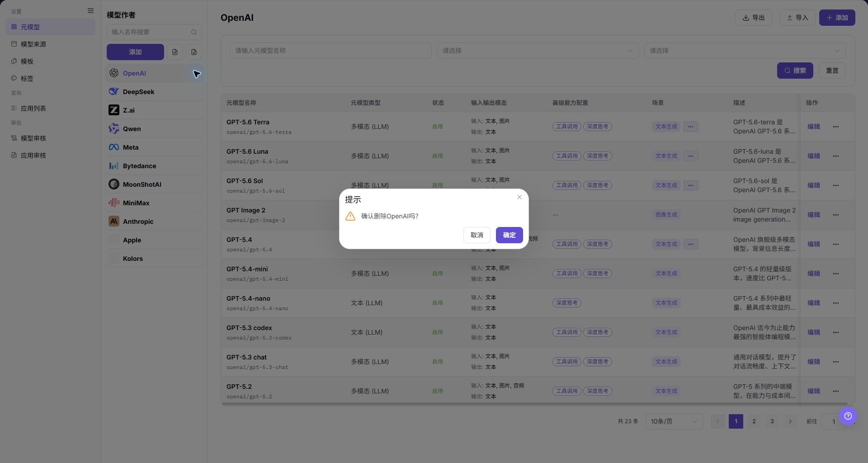The width and height of the screenshot is (868, 463).
Task: Click 添加 in the 模型作者 panel
Action: [x=135, y=52]
